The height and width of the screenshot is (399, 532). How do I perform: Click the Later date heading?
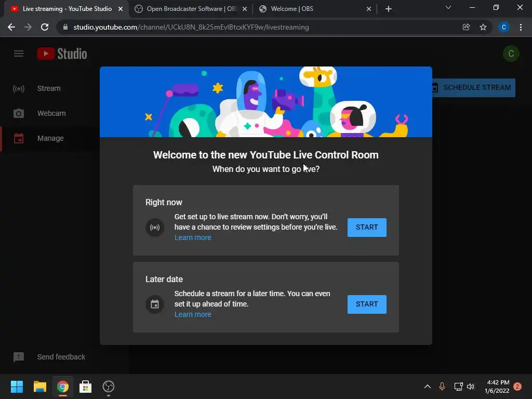(x=164, y=279)
